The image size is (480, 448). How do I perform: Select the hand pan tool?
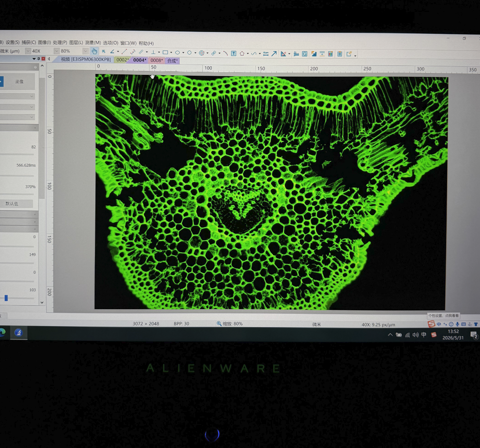coord(94,51)
